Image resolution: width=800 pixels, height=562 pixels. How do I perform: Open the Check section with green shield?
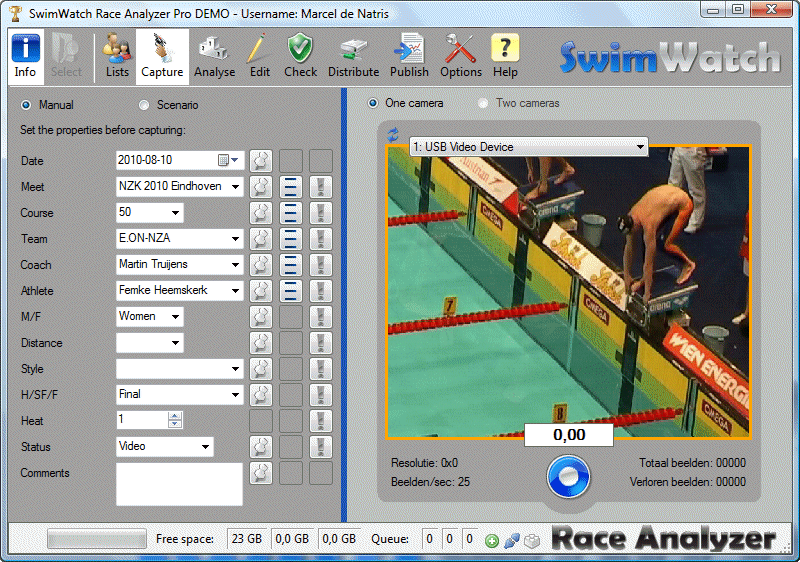301,56
